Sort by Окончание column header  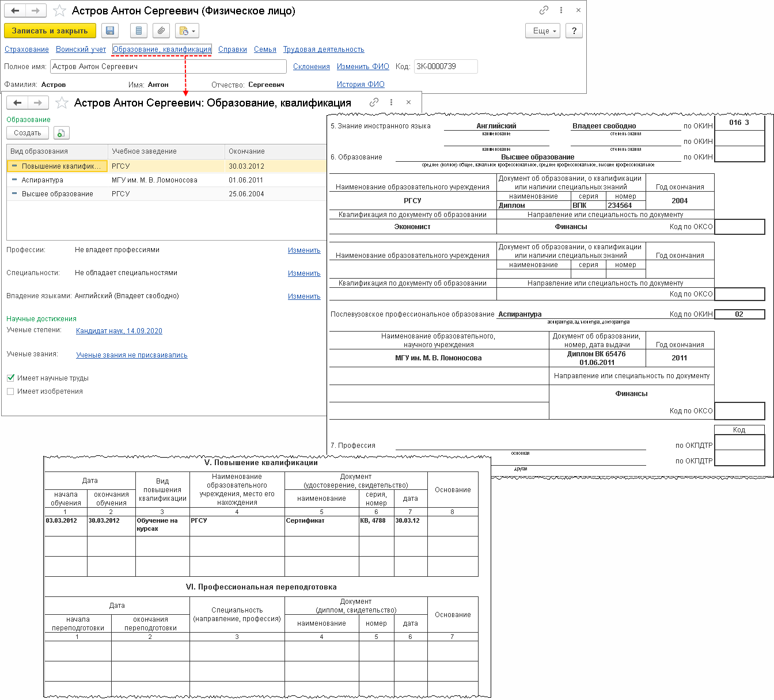pyautogui.click(x=276, y=151)
